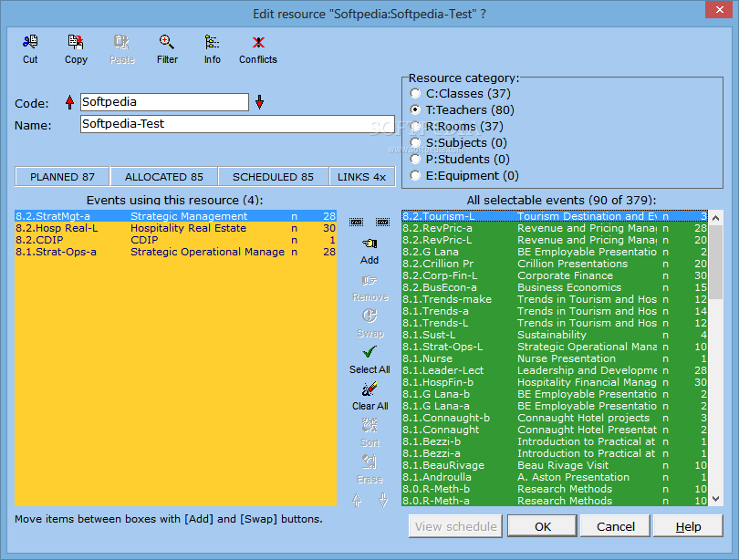Click the Sort icon
Viewport: 739px width, 560px height.
369,425
